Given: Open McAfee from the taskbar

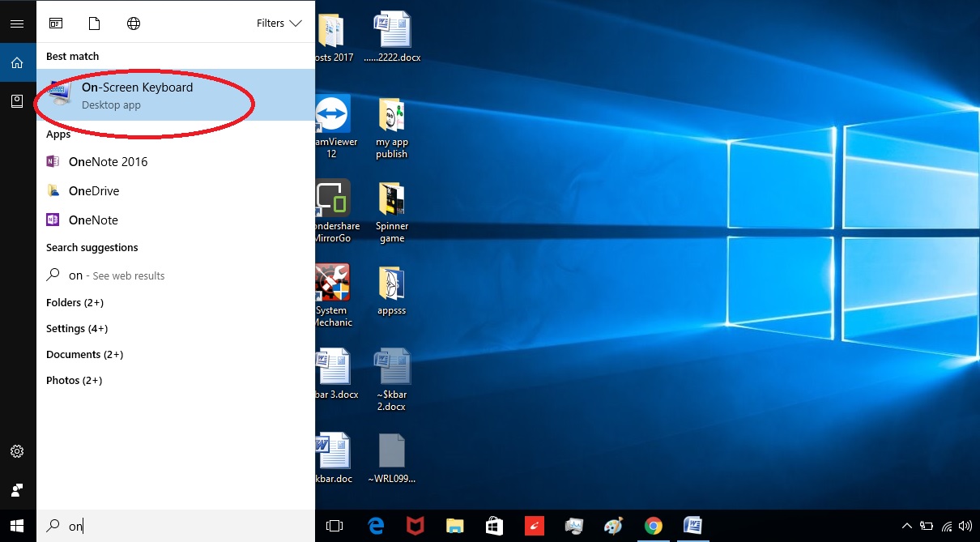Looking at the screenshot, I should coord(415,526).
